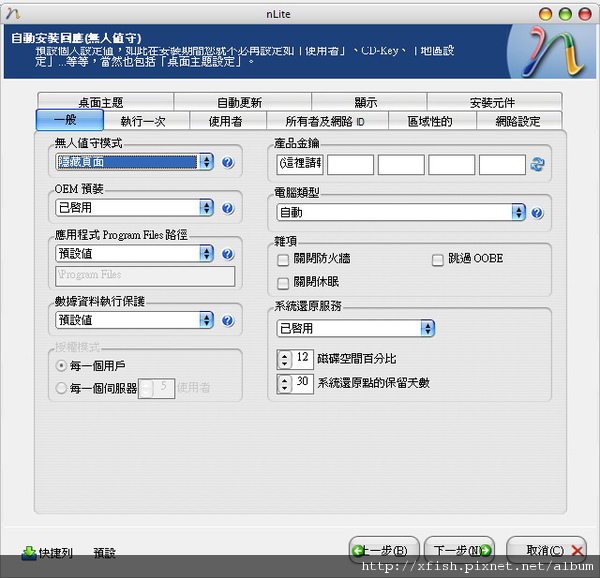The image size is (600, 578).
Task: Click the refresh icon beside 產品金鑰
Action: coord(538,164)
